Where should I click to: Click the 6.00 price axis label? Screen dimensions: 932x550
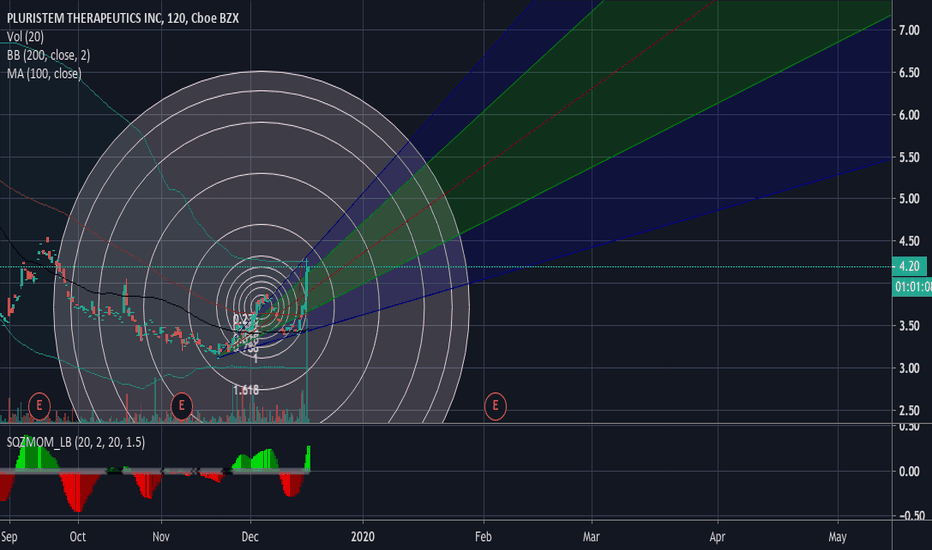point(909,115)
